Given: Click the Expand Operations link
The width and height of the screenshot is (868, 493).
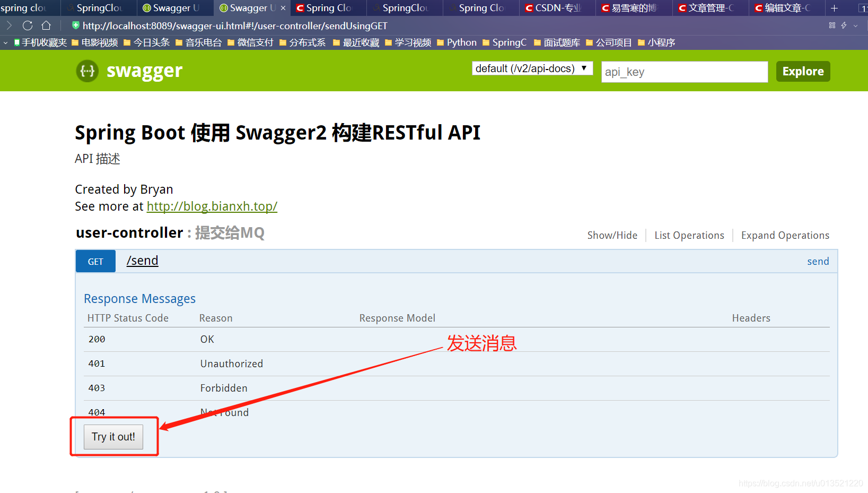Looking at the screenshot, I should (x=785, y=235).
